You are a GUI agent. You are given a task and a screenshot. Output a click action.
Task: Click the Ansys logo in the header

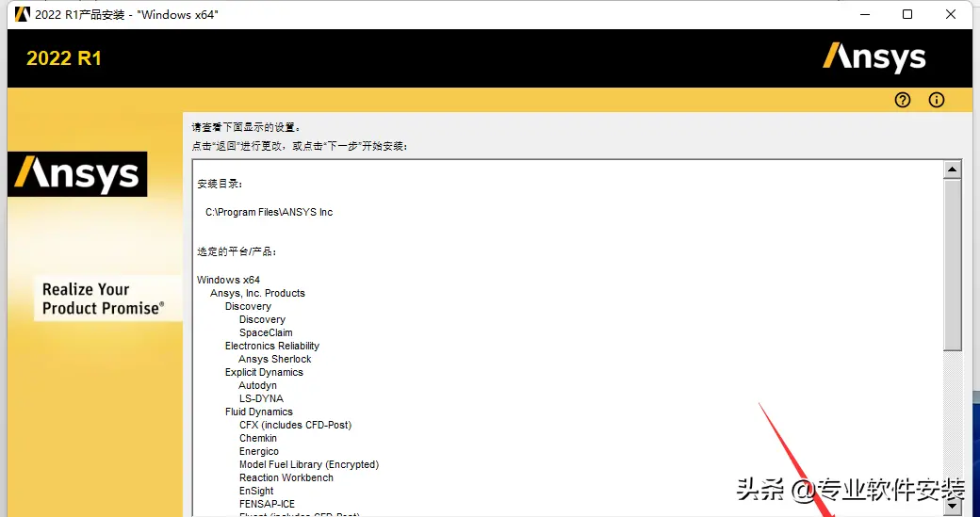click(x=874, y=58)
